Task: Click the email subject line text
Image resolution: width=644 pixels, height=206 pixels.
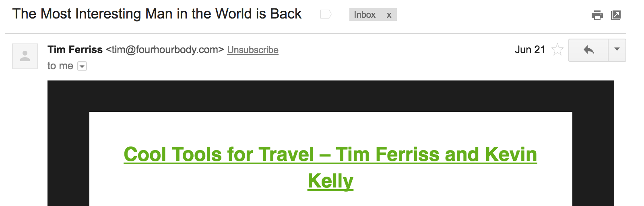Action: tap(157, 14)
